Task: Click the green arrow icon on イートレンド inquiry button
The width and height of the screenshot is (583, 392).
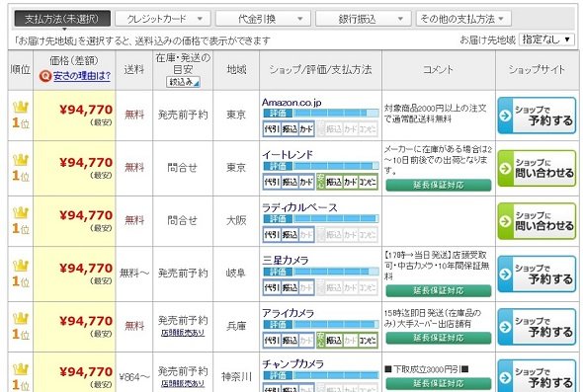Action: click(505, 168)
